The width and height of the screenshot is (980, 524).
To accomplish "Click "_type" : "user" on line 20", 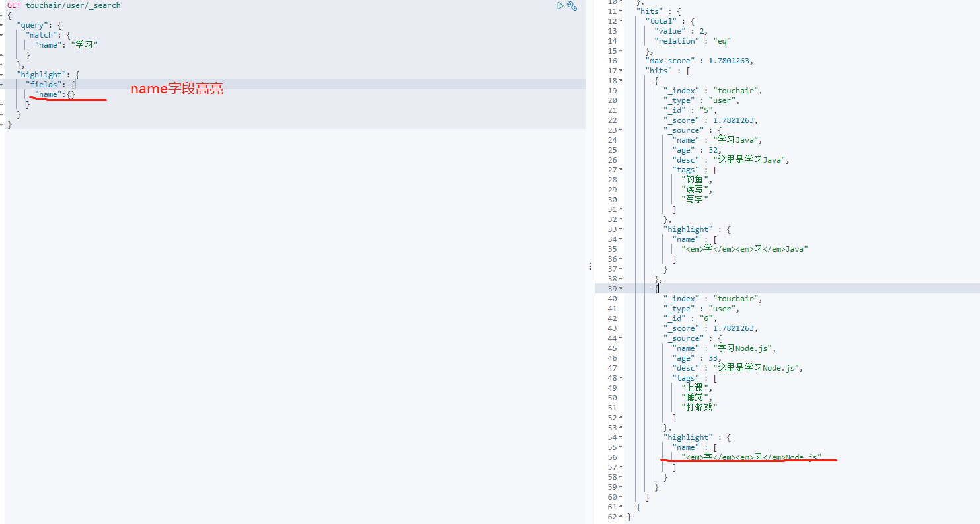I will tap(702, 100).
